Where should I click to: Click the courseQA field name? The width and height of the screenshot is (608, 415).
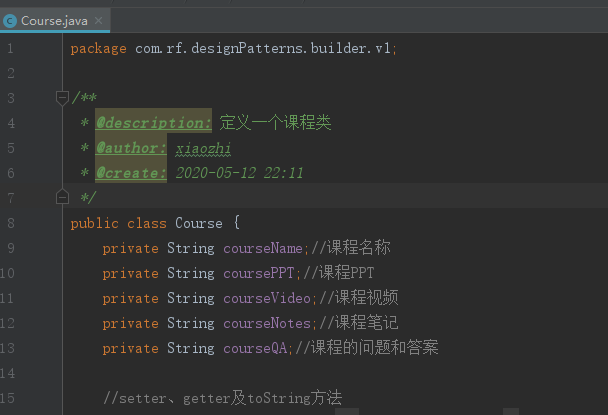(255, 348)
